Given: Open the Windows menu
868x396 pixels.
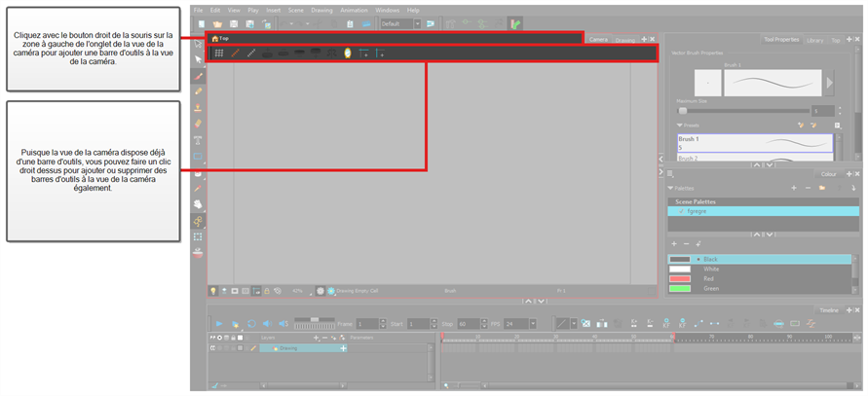Looking at the screenshot, I should point(387,10).
